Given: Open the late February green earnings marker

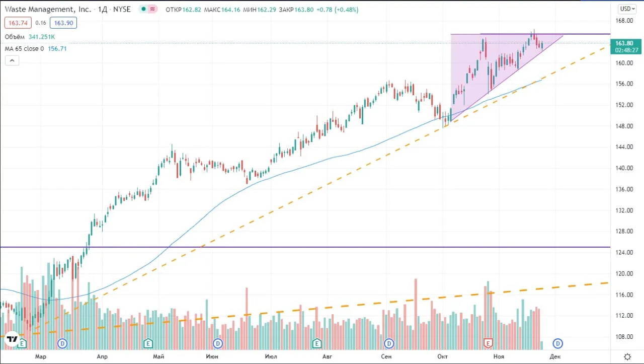Looking at the screenshot, I should click(22, 343).
